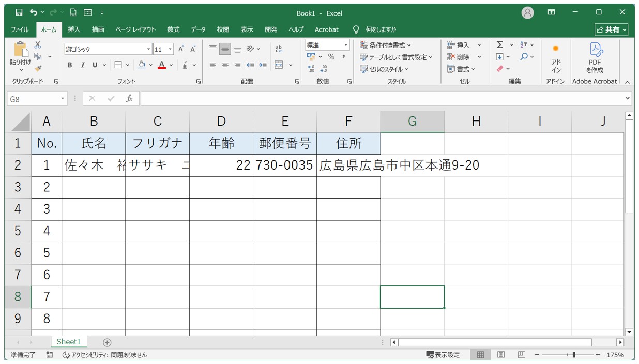This screenshot has width=639, height=364.
Task: Apply red font color with the A icon
Action: pos(162,65)
